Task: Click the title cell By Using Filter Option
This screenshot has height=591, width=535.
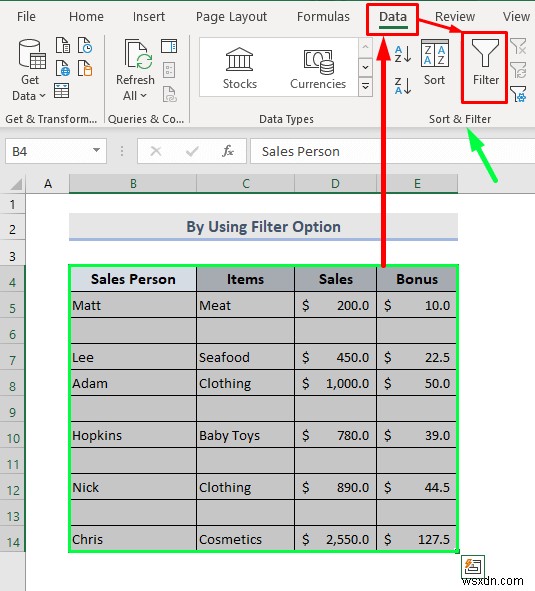Action: (263, 227)
